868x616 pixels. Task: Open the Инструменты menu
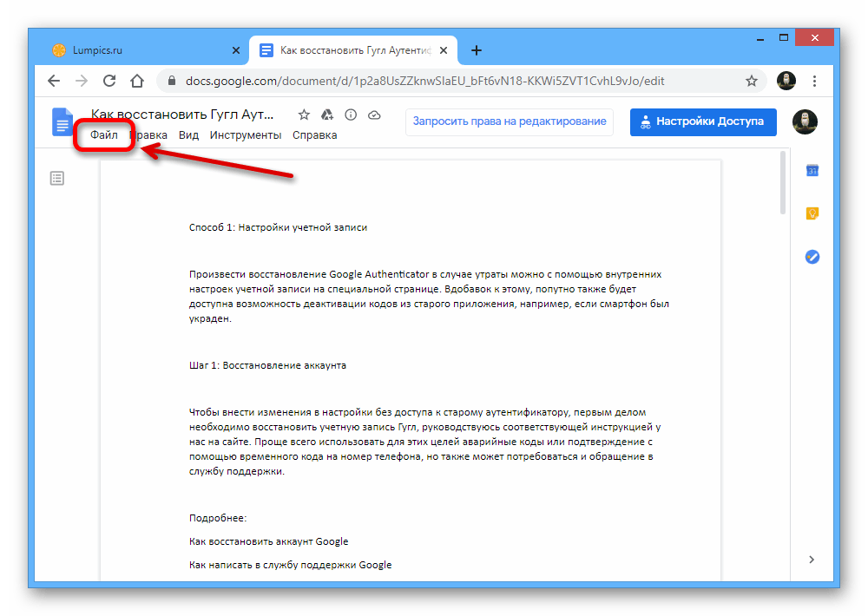(x=246, y=135)
